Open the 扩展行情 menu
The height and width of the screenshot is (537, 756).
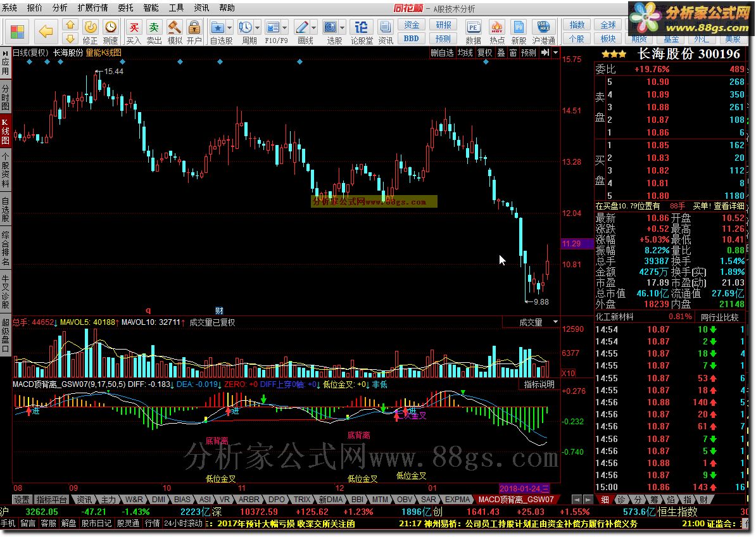click(93, 8)
